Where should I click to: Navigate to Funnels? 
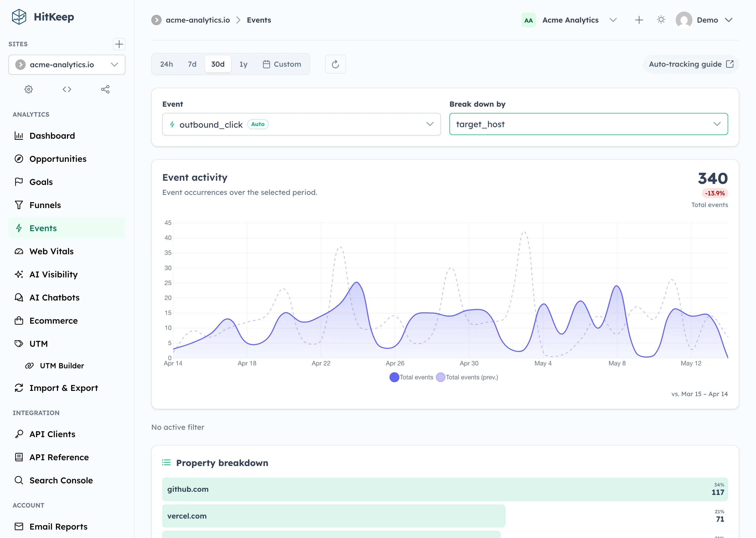point(67,205)
